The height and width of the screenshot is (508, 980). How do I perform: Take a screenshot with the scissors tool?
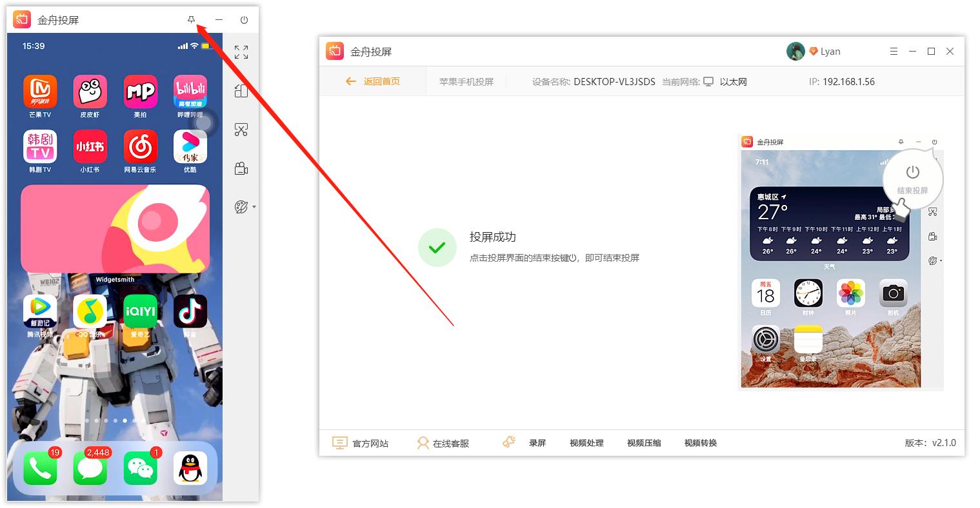point(241,129)
